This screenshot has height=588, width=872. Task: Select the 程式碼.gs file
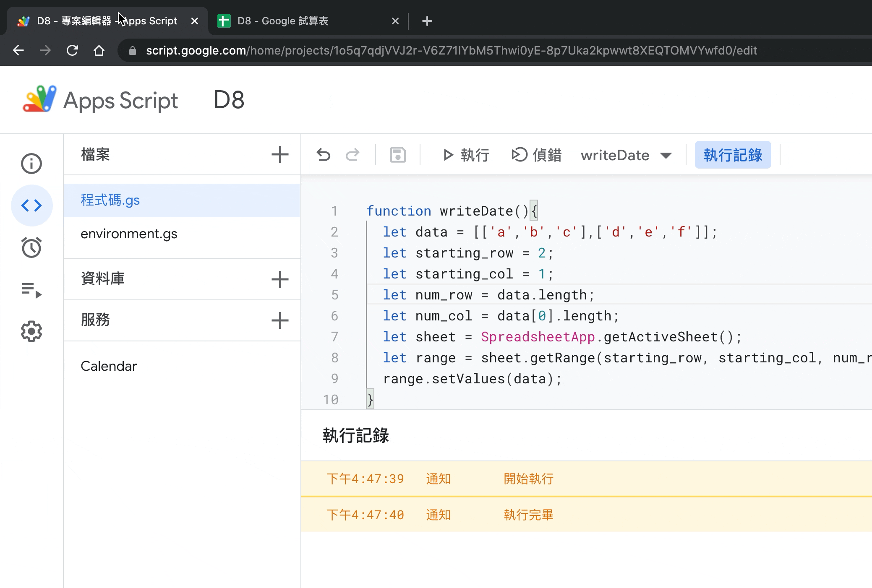(182, 200)
